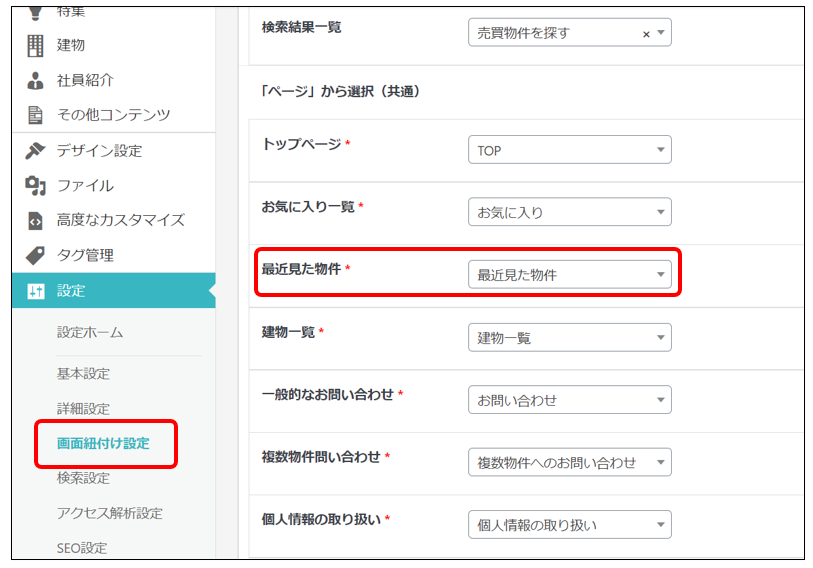Expand the 建物一覧 dropdown

(569, 338)
